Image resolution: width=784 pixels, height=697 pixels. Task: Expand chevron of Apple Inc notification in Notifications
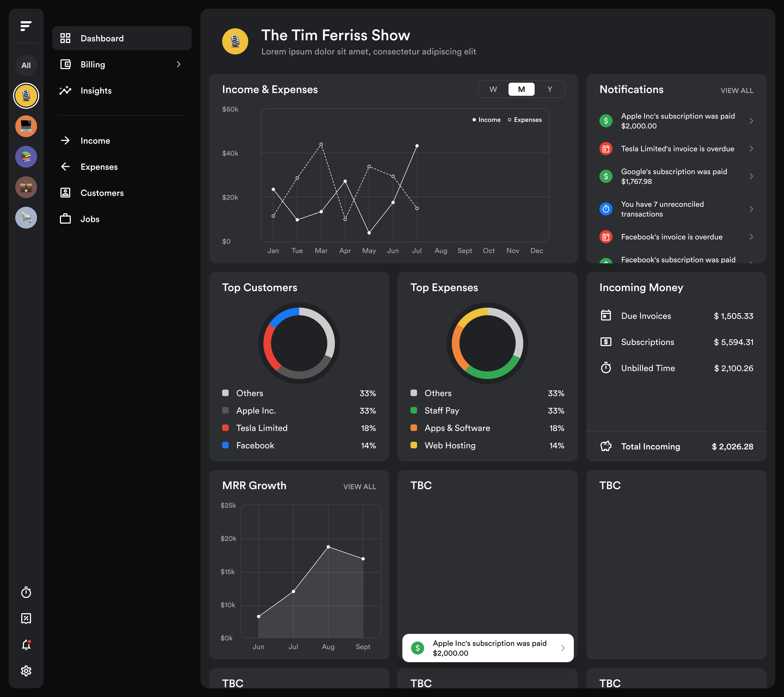751,121
